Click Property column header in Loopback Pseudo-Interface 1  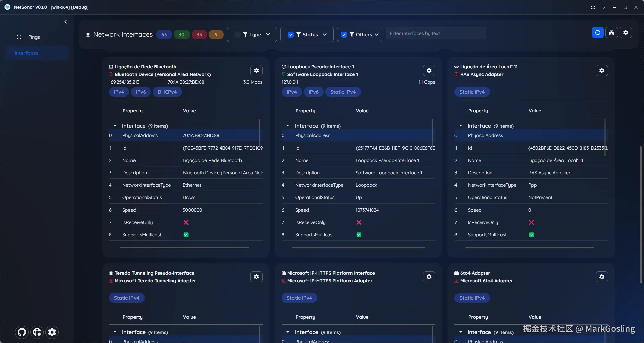pos(305,111)
